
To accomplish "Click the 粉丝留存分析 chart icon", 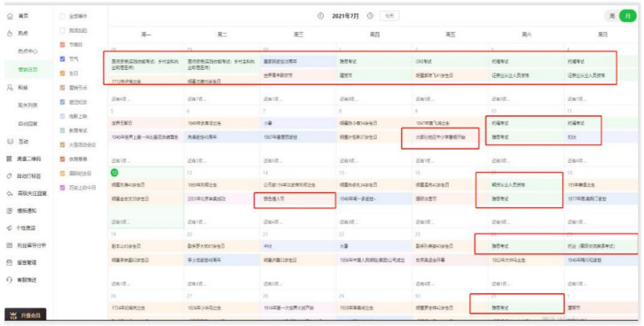I will tap(9, 245).
